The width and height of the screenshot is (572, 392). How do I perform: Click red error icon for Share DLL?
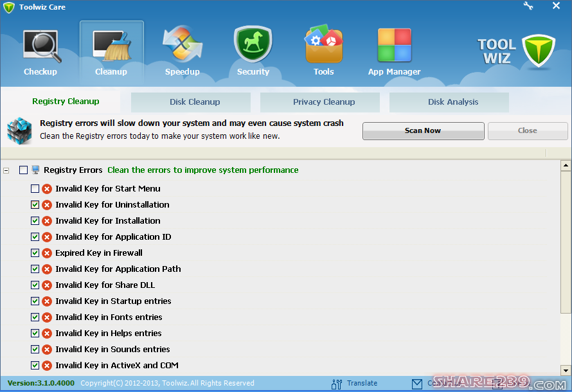(47, 285)
